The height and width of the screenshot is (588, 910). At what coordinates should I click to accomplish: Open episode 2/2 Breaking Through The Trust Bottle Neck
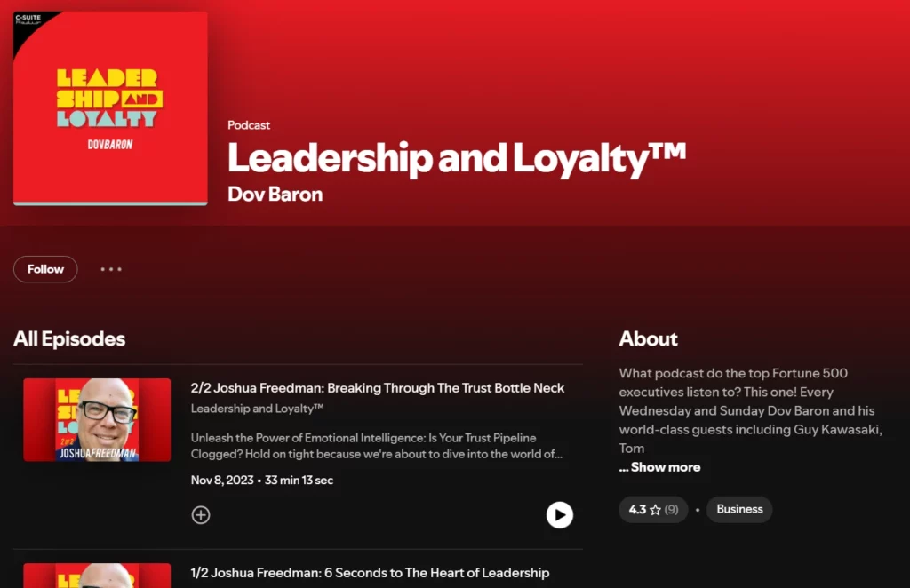tap(378, 388)
